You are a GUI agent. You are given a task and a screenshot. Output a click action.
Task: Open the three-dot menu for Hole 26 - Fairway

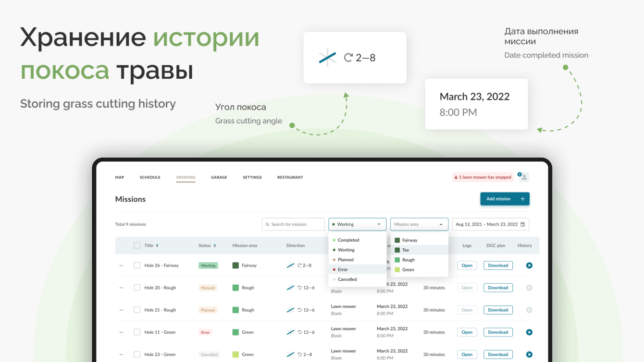(x=121, y=265)
